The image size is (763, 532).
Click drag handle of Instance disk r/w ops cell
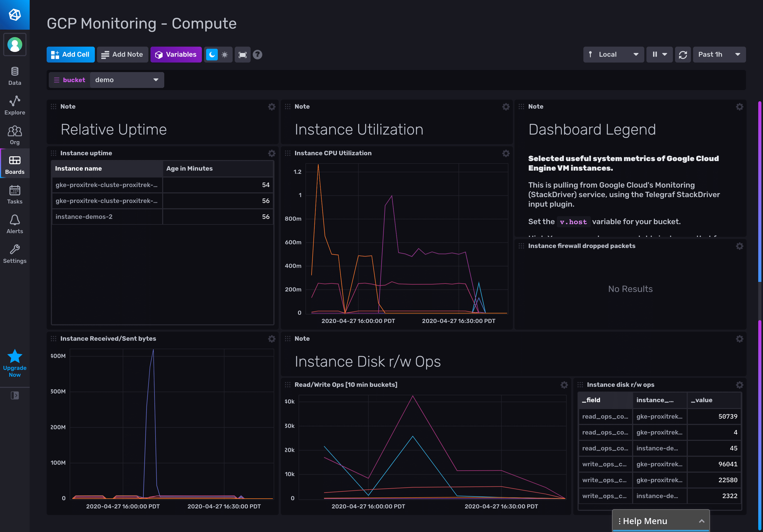click(x=580, y=385)
